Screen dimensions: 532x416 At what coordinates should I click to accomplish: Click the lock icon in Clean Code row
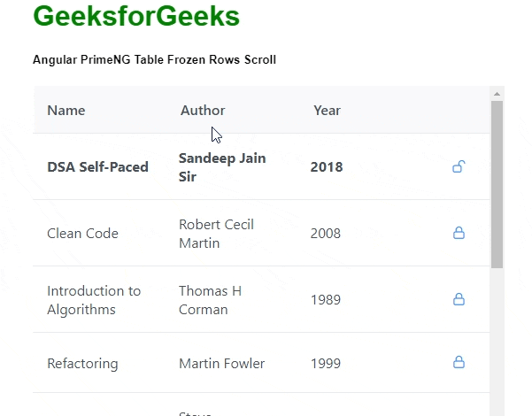(459, 233)
